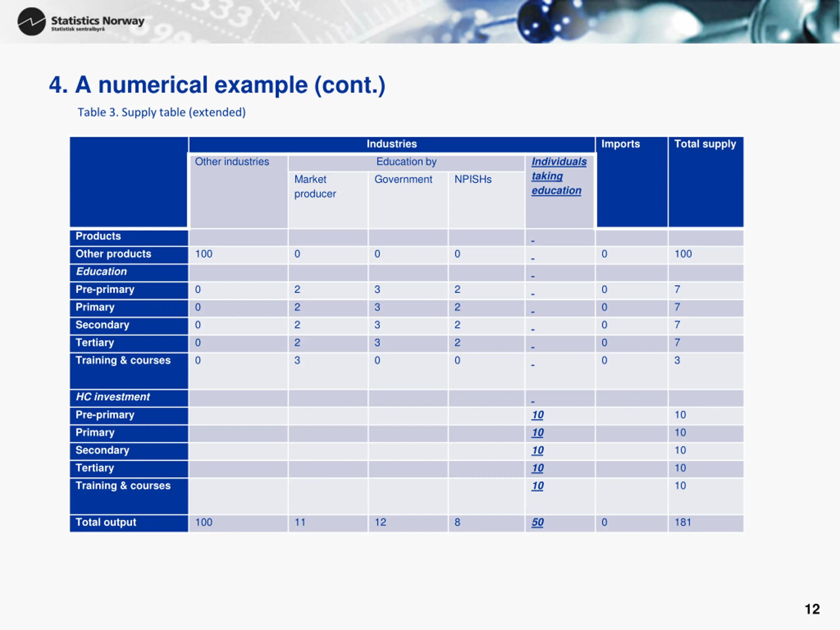
Task: Click the 'Other industries' column header
Action: [239, 191]
